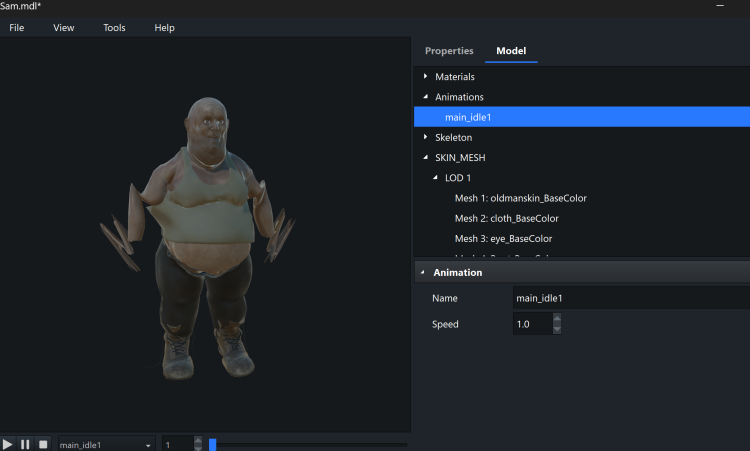This screenshot has height=451, width=750.
Task: Switch to the Properties tab
Action: (x=449, y=51)
